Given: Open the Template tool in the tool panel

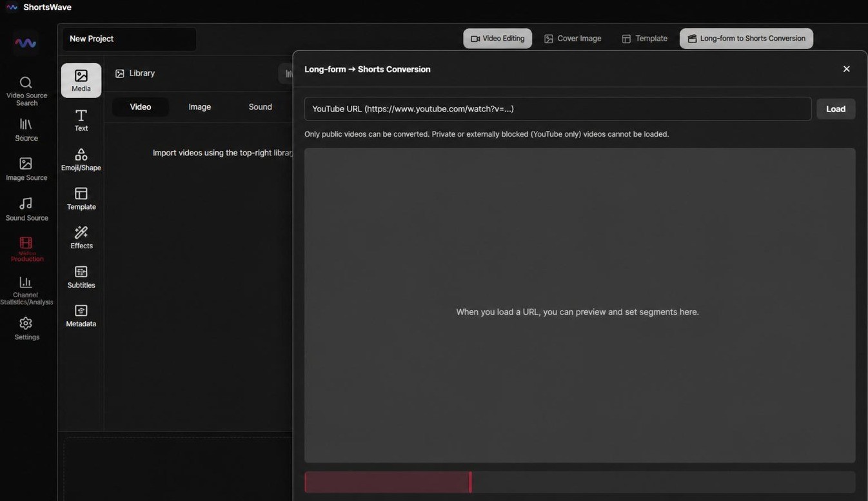Looking at the screenshot, I should pyautogui.click(x=81, y=199).
